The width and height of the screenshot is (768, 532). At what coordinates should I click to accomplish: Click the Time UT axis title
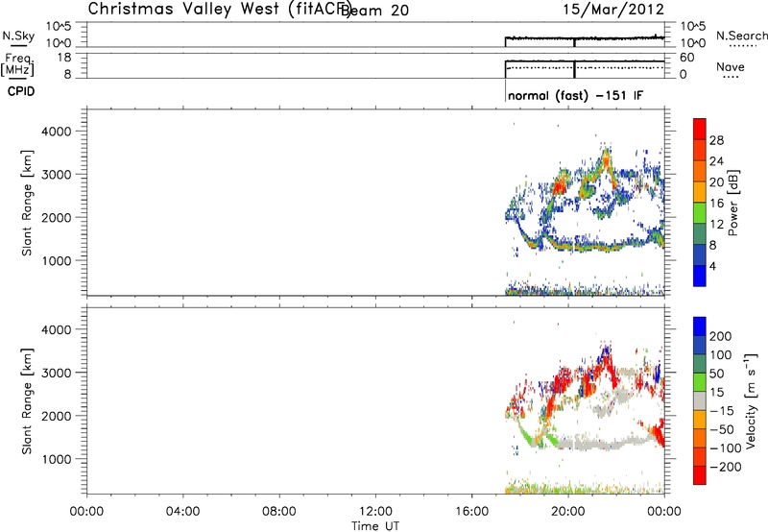point(375,525)
